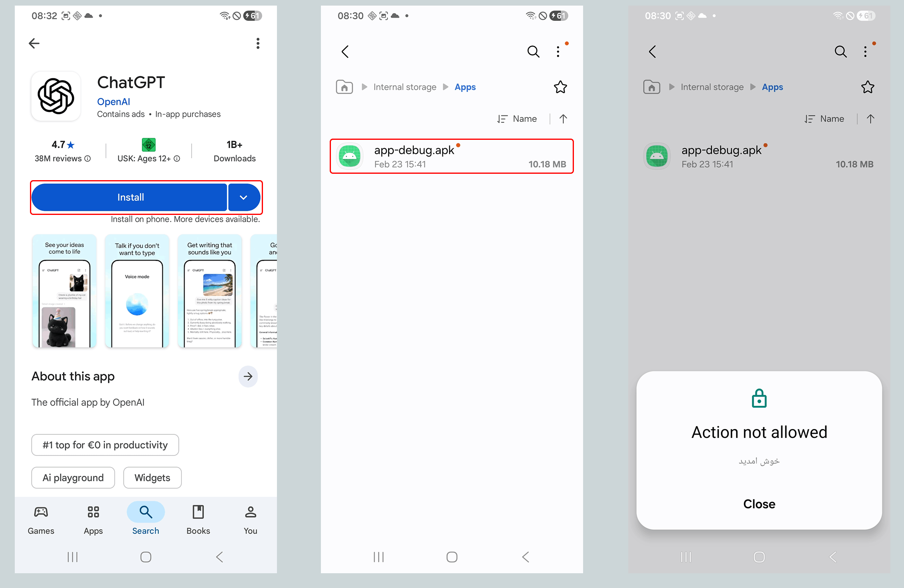Open the Name sort dropdown in middle file manager

pos(517,119)
